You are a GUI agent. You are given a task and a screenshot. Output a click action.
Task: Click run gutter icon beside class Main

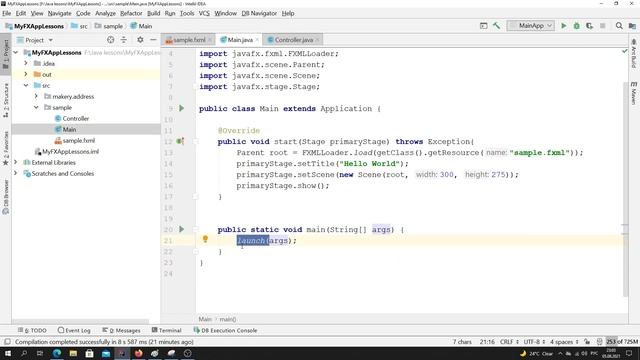click(x=182, y=108)
